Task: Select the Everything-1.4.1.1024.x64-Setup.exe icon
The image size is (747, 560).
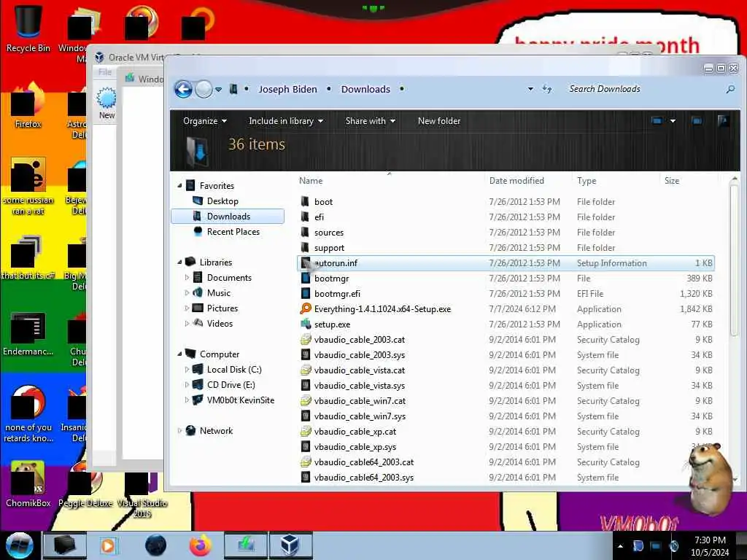Action: pyautogui.click(x=306, y=308)
